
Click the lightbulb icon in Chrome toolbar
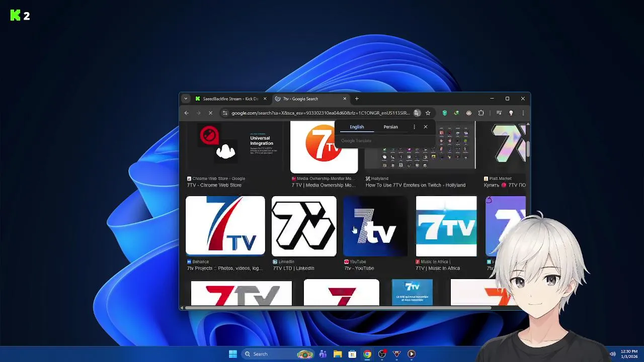tap(511, 113)
